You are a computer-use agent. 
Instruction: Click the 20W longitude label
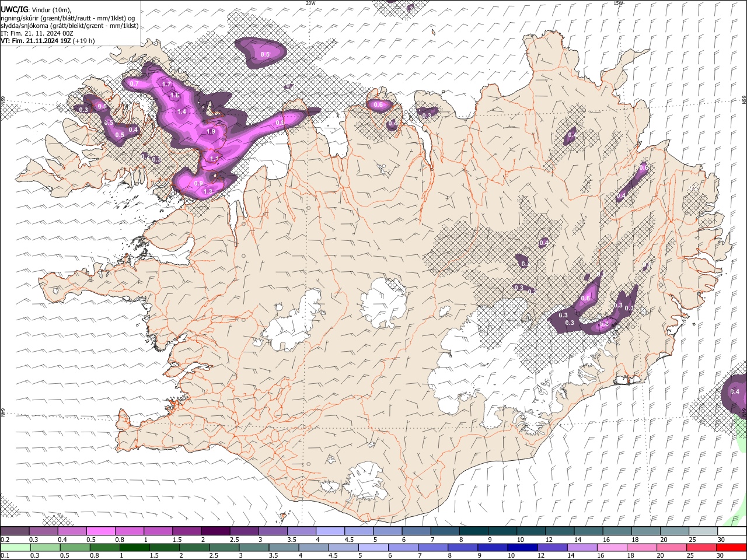tap(310, 3)
